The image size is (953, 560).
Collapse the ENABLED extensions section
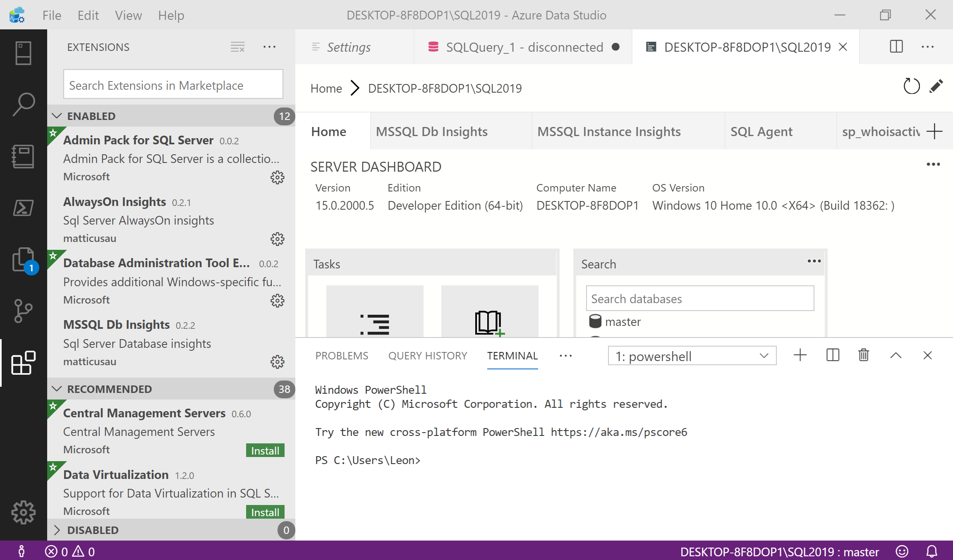pyautogui.click(x=57, y=116)
